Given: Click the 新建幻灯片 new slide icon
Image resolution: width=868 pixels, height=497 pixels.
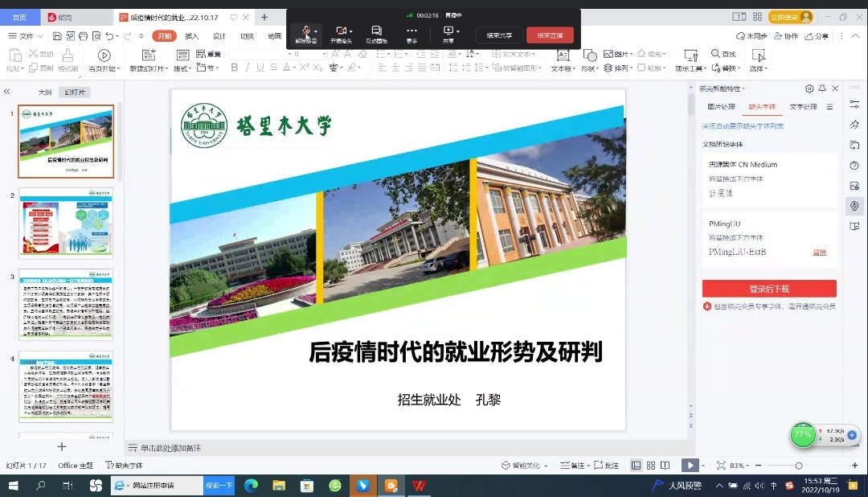Looking at the screenshot, I should click(x=148, y=55).
